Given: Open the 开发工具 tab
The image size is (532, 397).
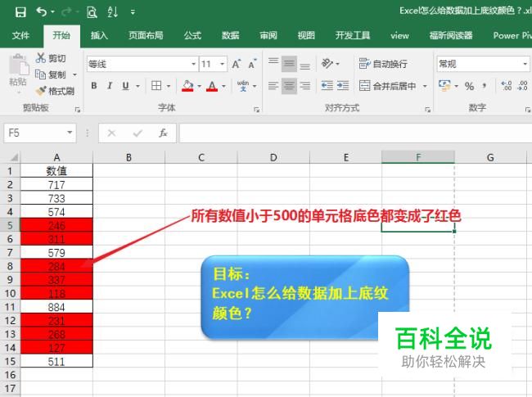Looking at the screenshot, I should tap(353, 35).
